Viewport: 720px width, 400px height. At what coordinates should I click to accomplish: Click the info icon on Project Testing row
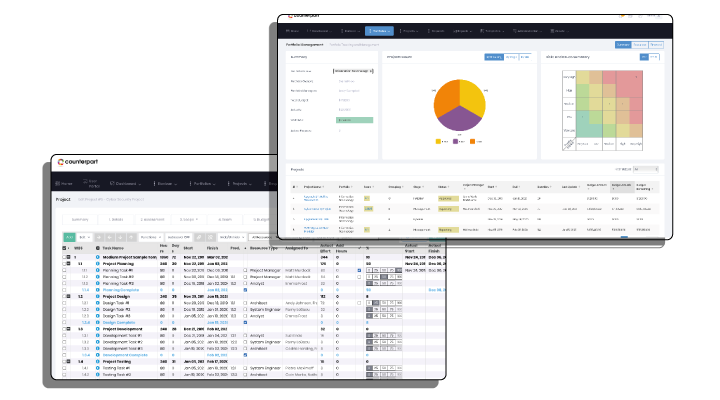pyautogui.click(x=97, y=361)
